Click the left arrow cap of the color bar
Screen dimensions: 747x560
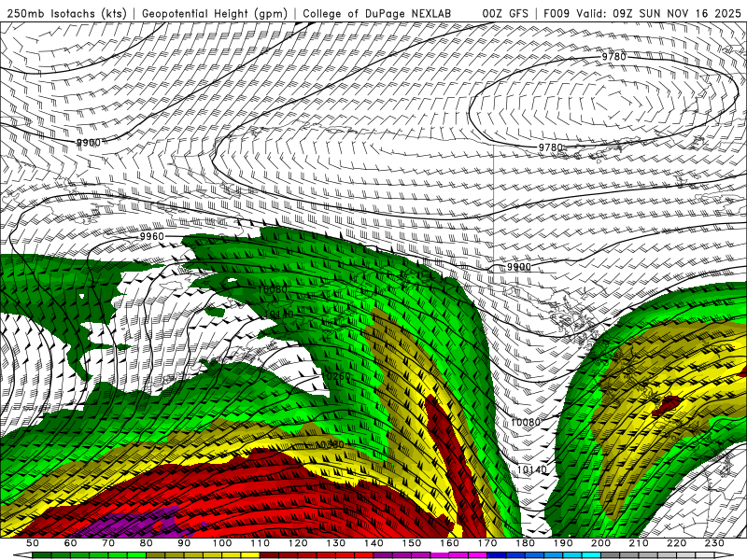(x=22, y=555)
